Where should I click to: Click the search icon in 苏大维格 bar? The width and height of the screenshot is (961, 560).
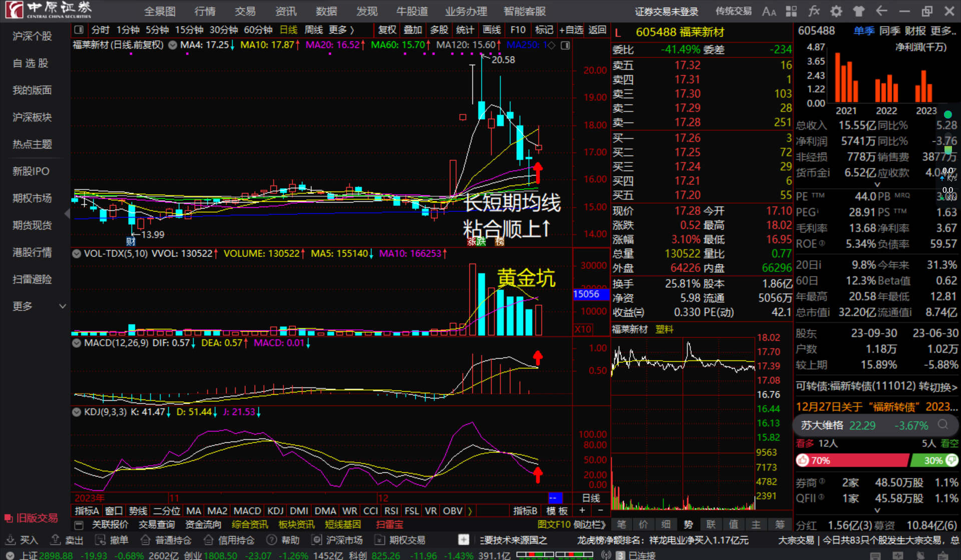pos(943,424)
